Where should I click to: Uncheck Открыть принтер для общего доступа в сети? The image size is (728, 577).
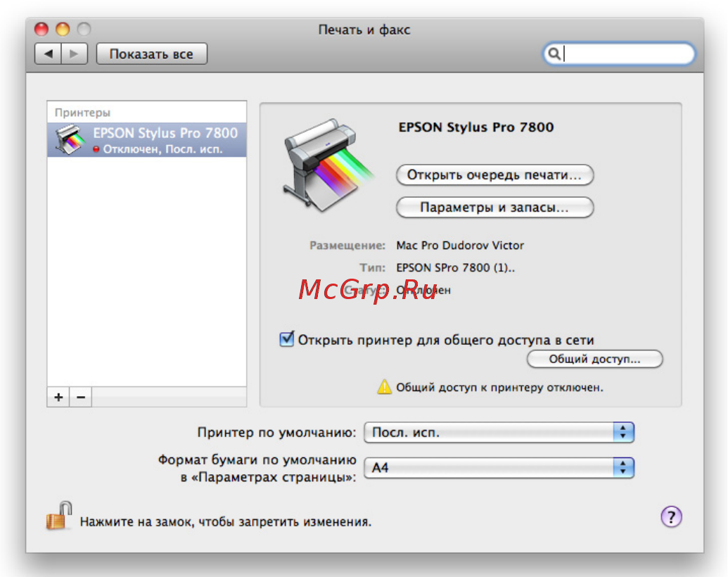pos(286,339)
